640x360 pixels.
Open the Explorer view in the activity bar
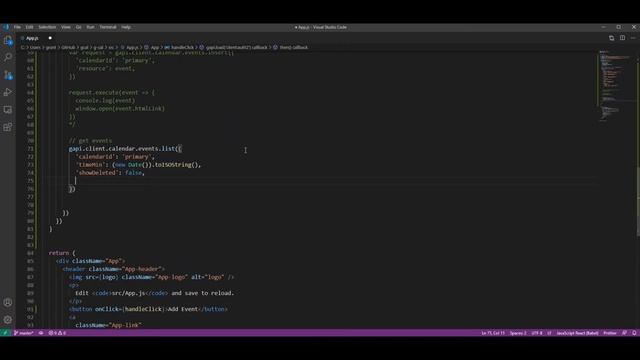(x=8, y=41)
